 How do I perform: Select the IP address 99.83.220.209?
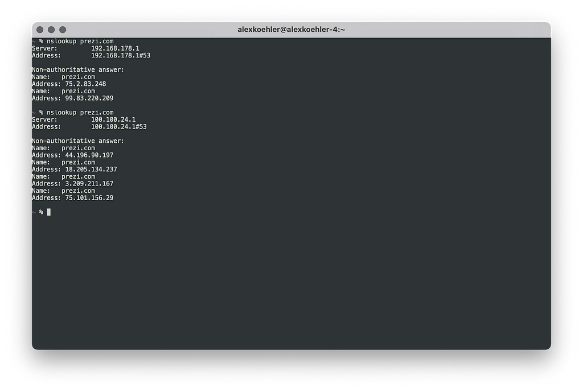tap(89, 98)
